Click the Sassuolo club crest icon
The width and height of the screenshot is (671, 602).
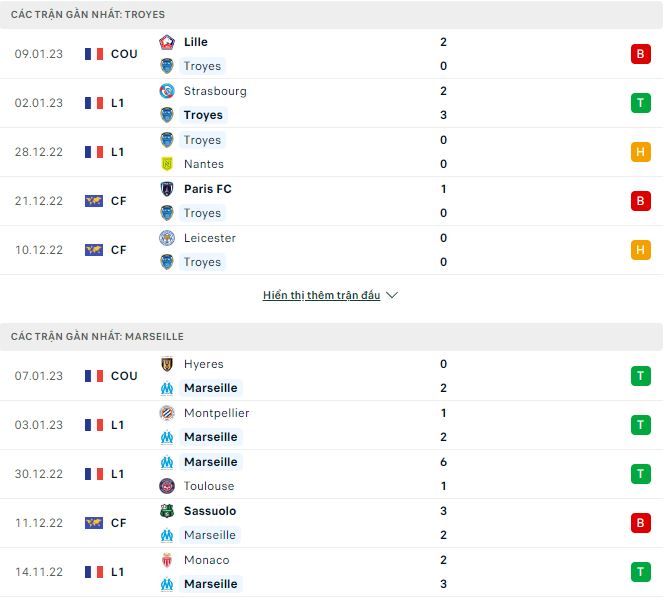coord(167,511)
